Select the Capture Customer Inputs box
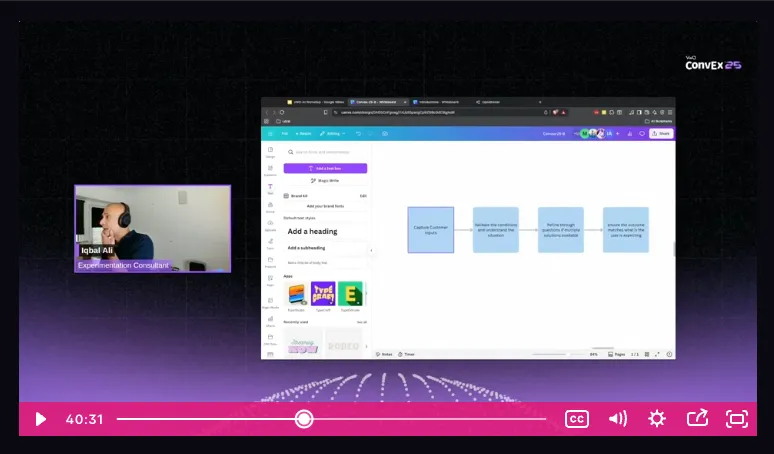The height and width of the screenshot is (454, 774). pyautogui.click(x=430, y=230)
